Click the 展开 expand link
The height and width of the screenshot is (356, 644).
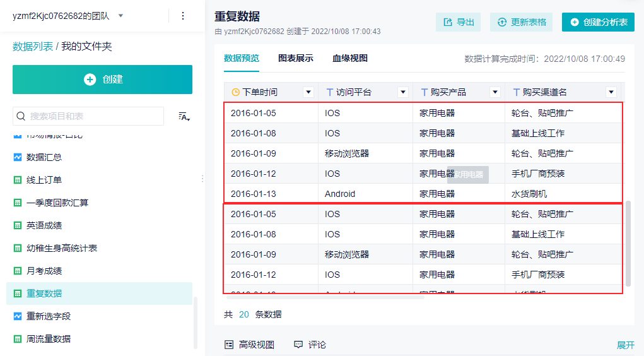tap(625, 345)
